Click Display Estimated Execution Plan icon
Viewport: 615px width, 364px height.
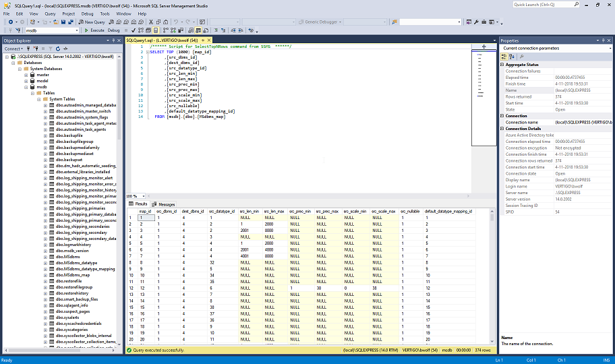pos(141,30)
